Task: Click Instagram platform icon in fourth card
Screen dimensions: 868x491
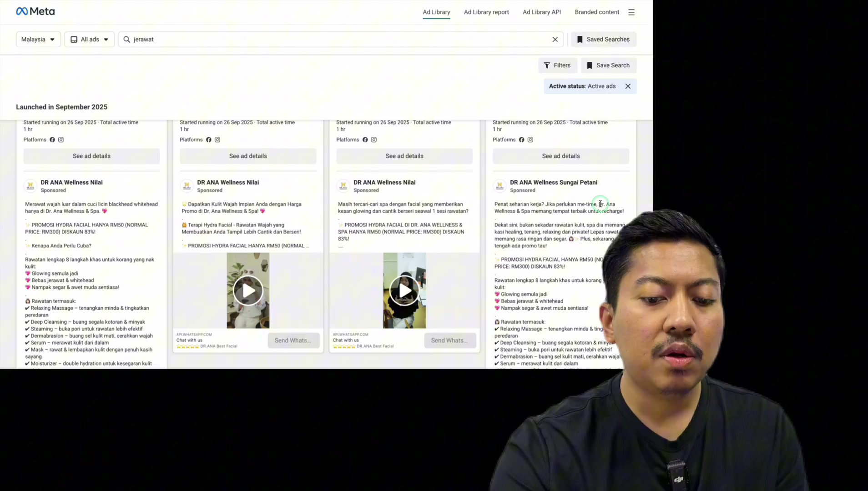Action: [530, 140]
